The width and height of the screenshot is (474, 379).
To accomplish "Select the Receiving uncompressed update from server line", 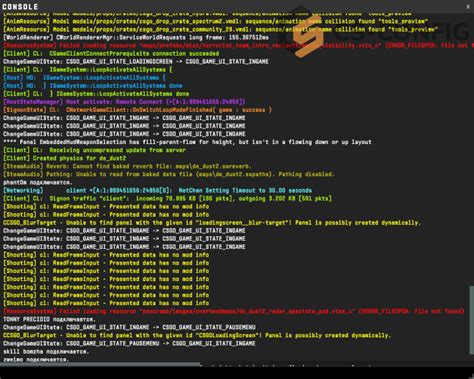I will tap(94, 150).
